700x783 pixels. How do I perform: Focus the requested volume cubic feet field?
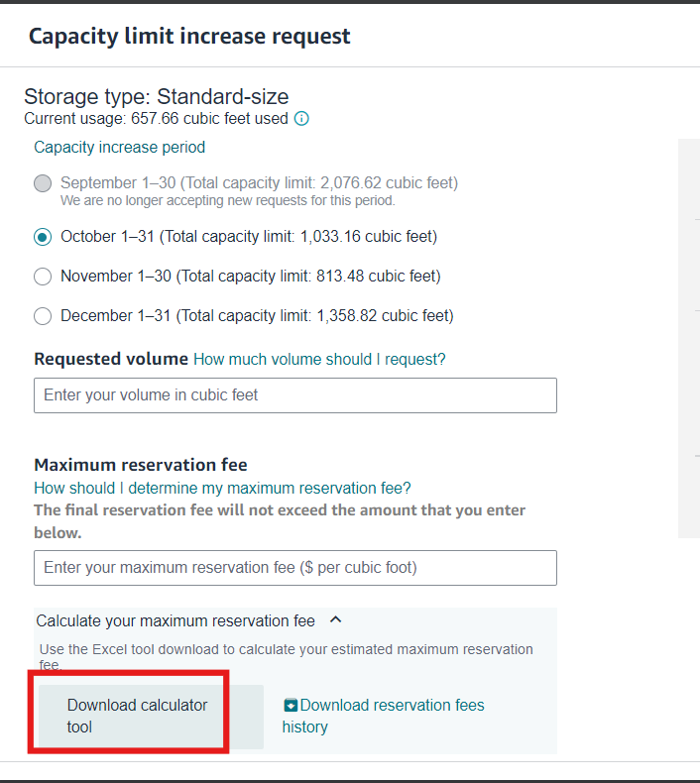pos(294,395)
